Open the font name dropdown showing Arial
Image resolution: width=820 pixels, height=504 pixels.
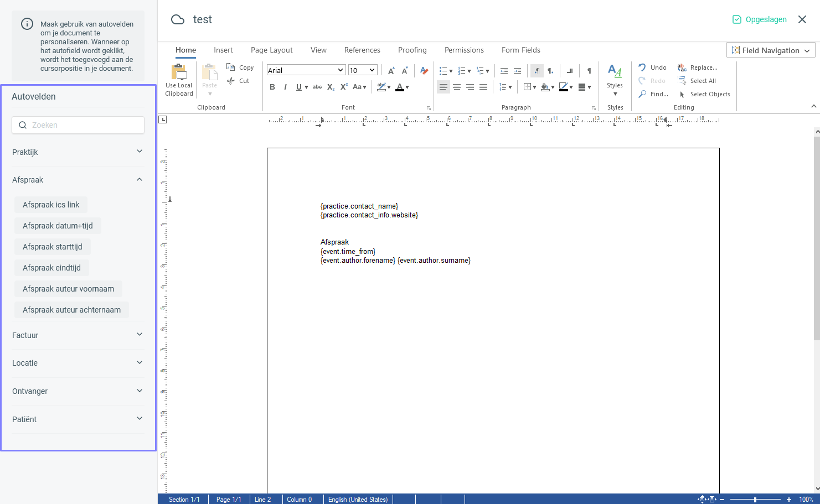306,70
